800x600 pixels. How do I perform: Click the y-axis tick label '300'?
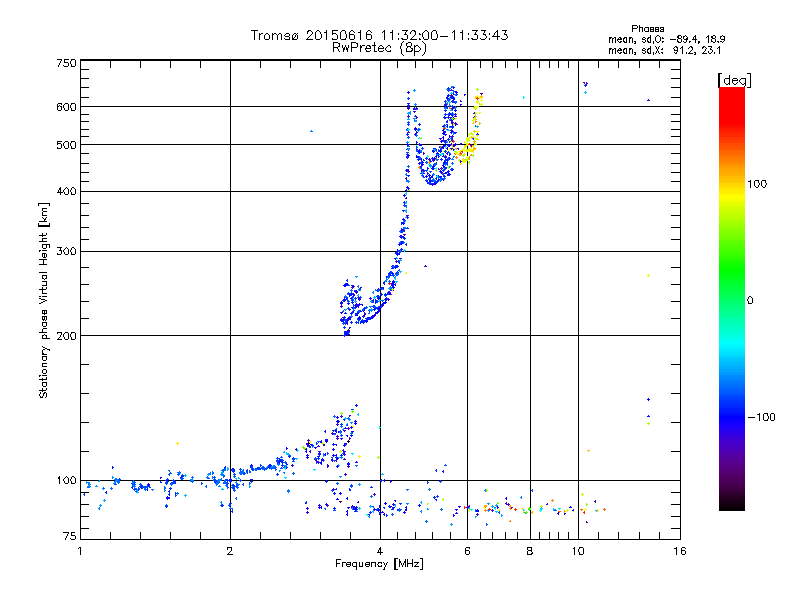[66, 252]
